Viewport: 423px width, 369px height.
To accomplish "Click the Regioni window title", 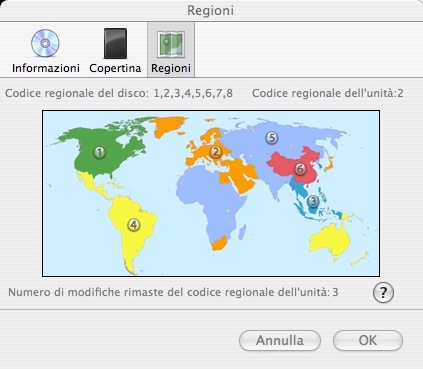I will [210, 10].
